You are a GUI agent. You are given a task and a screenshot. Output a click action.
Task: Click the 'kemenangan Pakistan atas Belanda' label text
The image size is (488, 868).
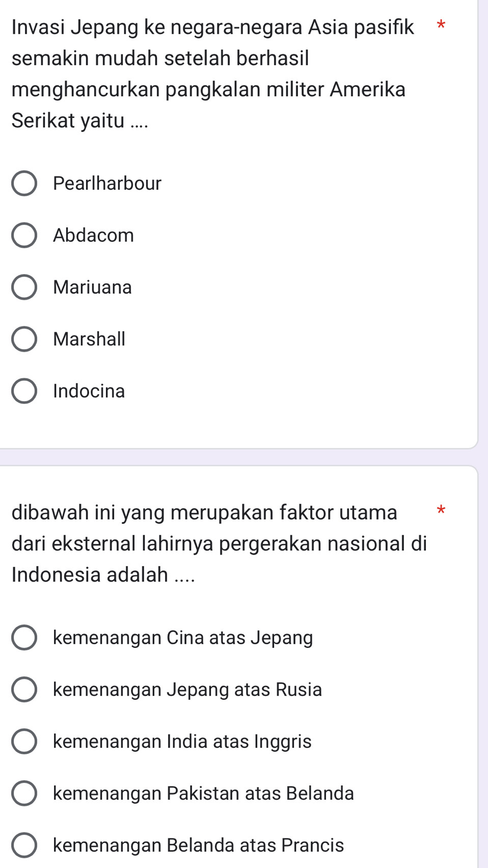click(203, 794)
